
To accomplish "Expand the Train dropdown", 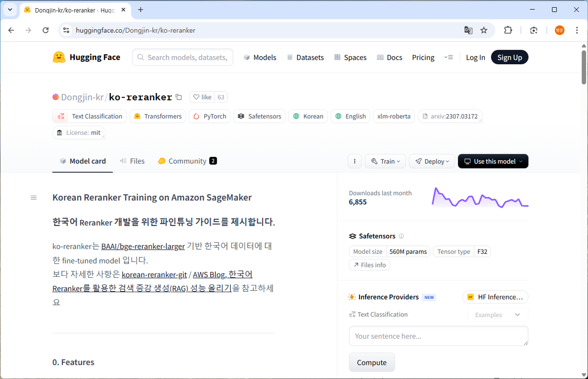I will click(385, 161).
